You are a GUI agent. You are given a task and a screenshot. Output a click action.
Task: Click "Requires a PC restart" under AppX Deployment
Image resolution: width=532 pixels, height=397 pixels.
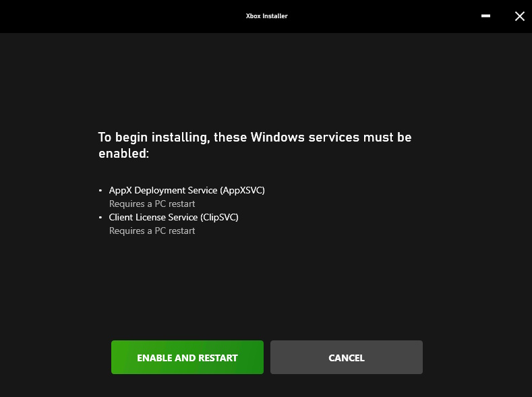coord(152,204)
